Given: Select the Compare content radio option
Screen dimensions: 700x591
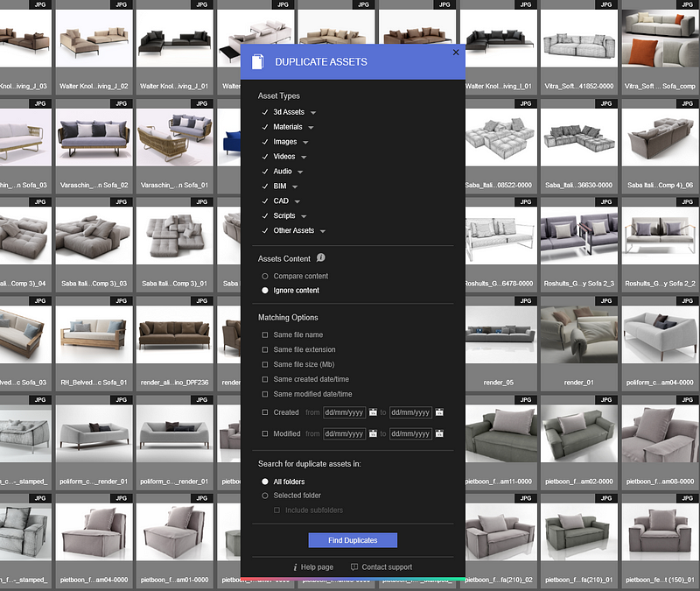Looking at the screenshot, I should (265, 276).
